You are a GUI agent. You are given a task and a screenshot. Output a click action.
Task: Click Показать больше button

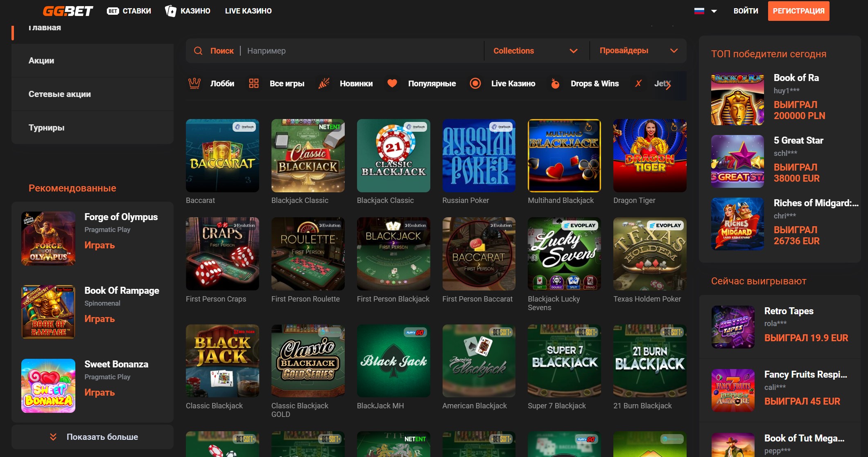point(93,437)
